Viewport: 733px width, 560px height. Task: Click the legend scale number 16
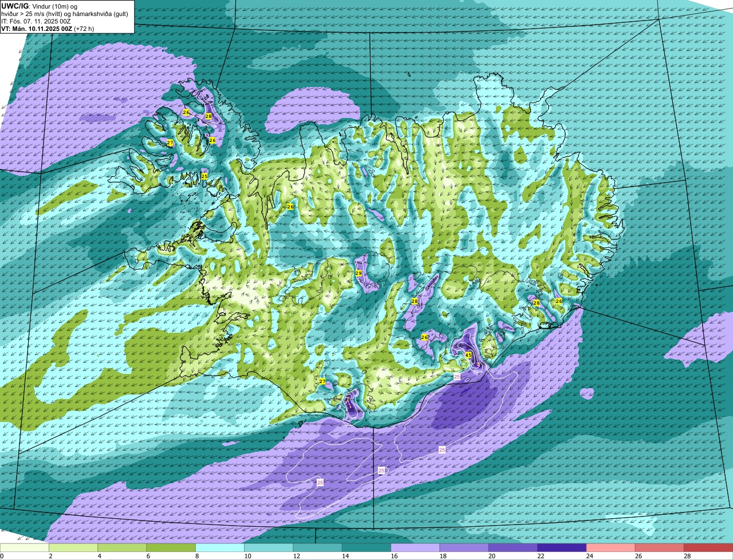[x=394, y=556]
